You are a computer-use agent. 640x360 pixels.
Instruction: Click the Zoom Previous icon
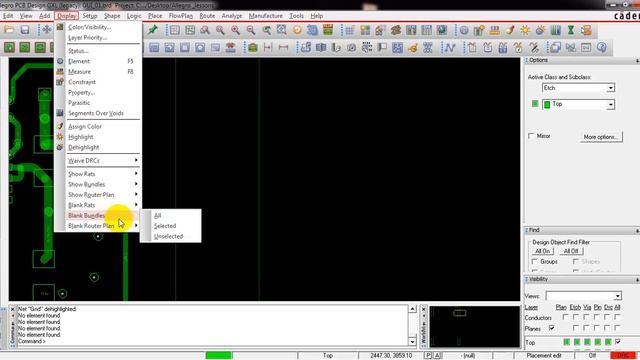(266, 30)
